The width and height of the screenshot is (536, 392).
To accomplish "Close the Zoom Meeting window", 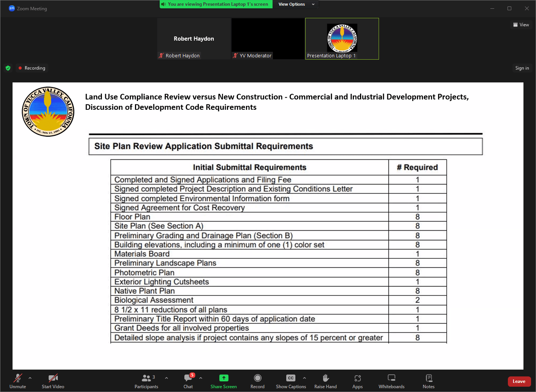I will [526, 8].
